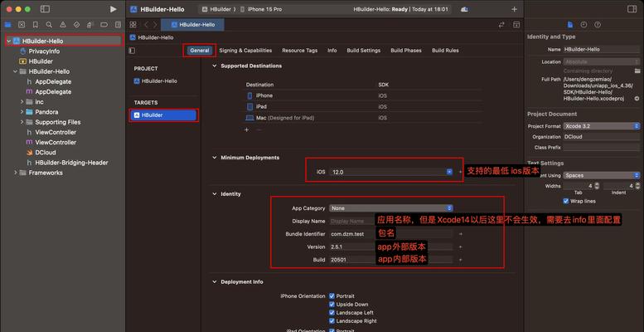Image resolution: width=644 pixels, height=332 pixels.
Task: Adjust the Indent width stepper
Action: (x=637, y=186)
